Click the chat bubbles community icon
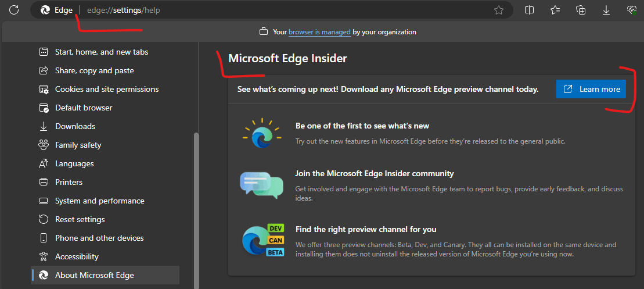Image resolution: width=644 pixels, height=289 pixels. point(262,185)
